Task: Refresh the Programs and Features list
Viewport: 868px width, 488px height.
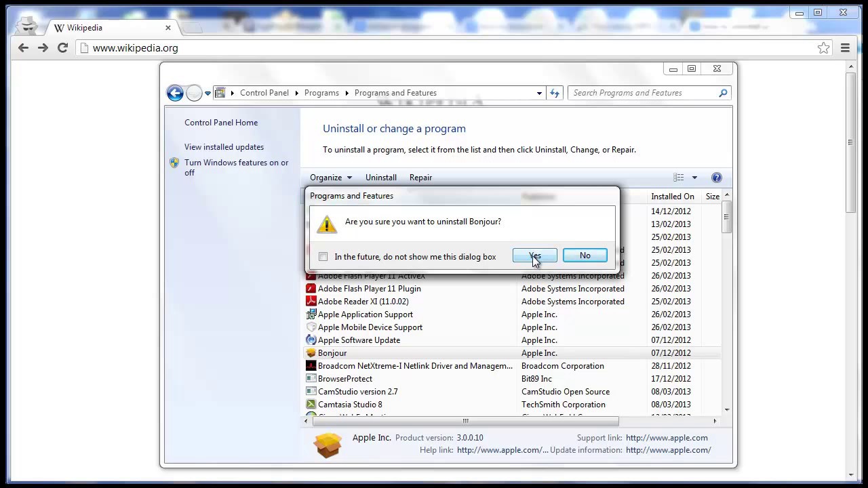Action: pos(555,93)
